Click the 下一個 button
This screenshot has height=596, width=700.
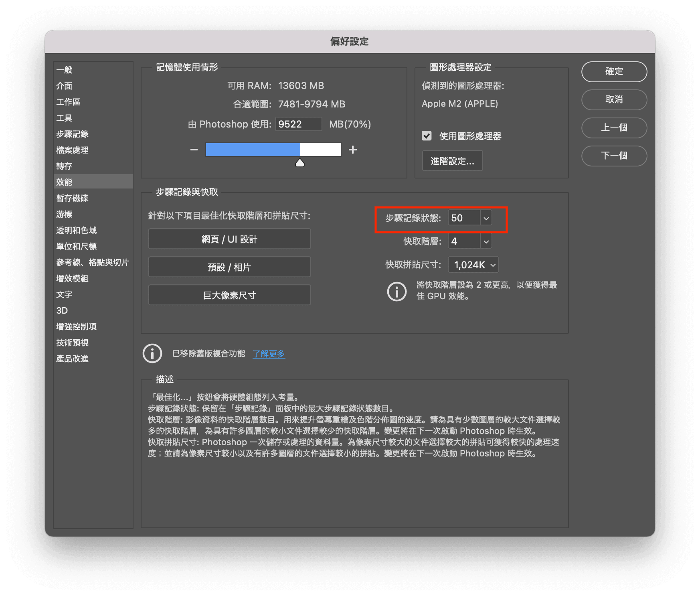coord(614,156)
